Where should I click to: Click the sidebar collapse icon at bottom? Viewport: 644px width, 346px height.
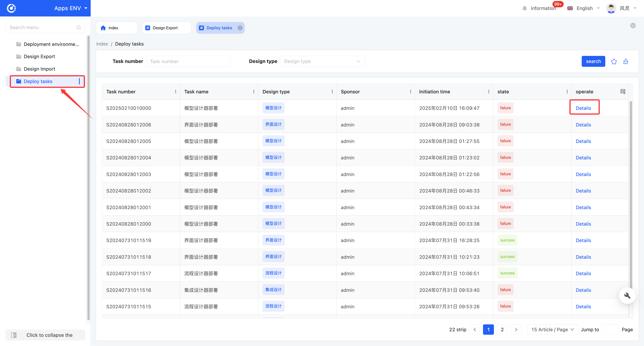coord(14,335)
